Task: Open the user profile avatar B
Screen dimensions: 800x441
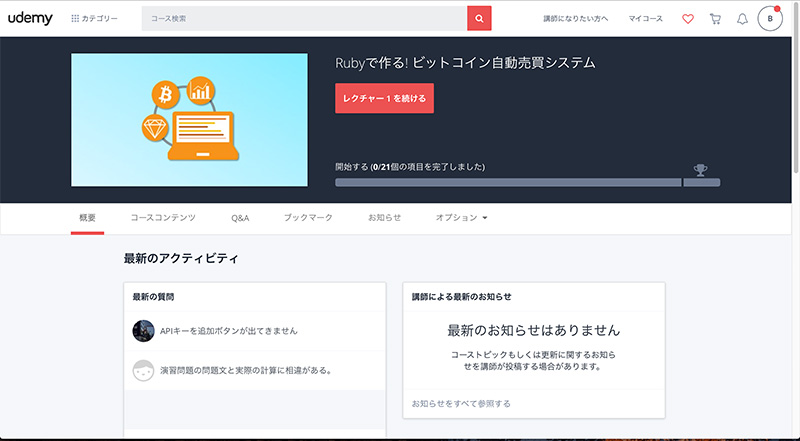Action: 770,18
